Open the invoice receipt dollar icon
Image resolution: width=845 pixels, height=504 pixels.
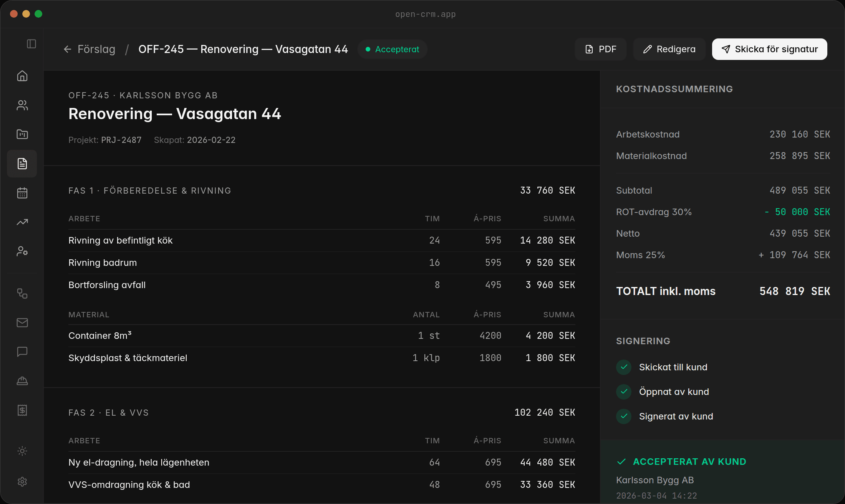coord(22,410)
